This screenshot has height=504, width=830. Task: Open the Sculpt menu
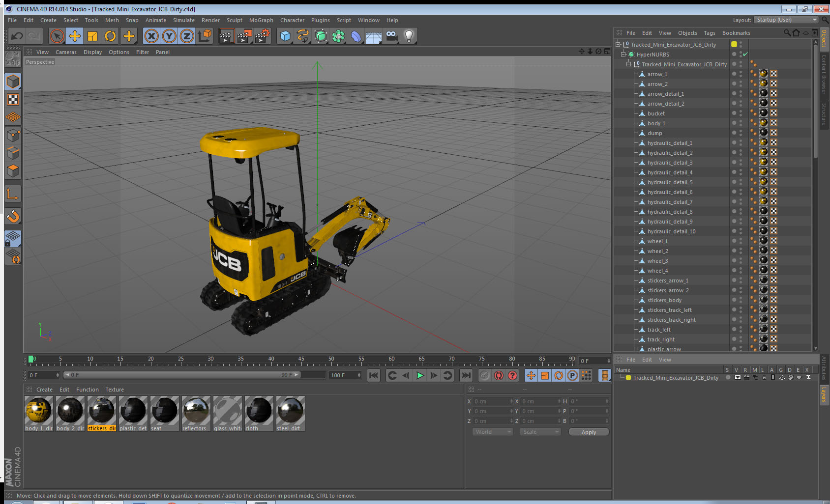point(234,20)
